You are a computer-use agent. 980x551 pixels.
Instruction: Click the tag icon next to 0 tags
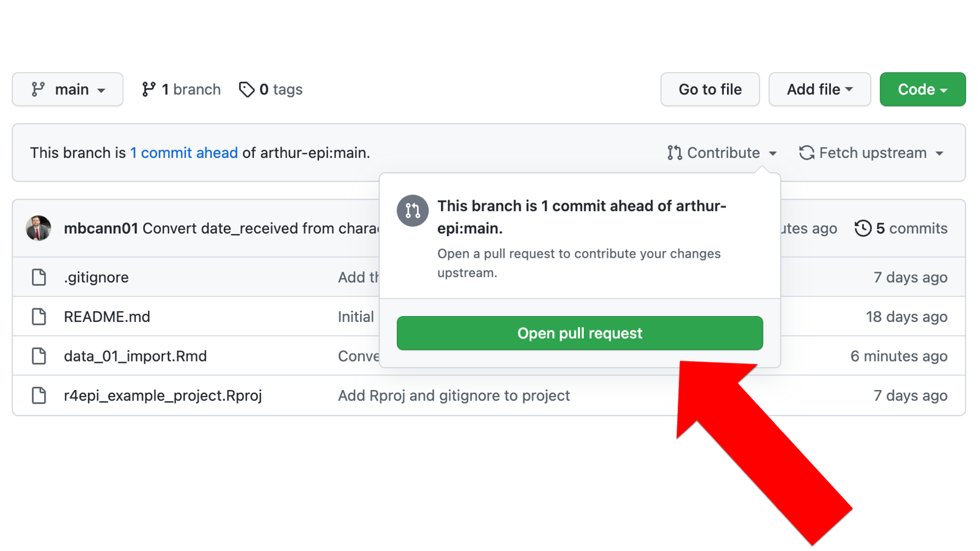pyautogui.click(x=246, y=89)
